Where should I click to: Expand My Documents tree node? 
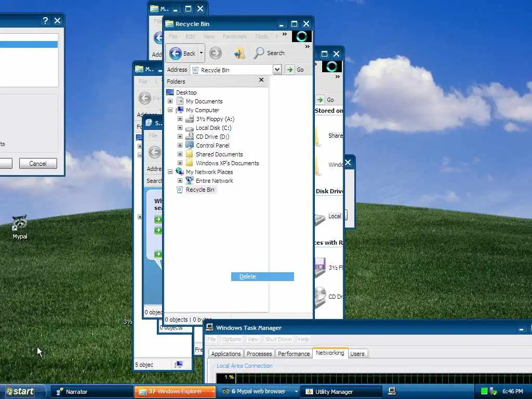click(170, 101)
